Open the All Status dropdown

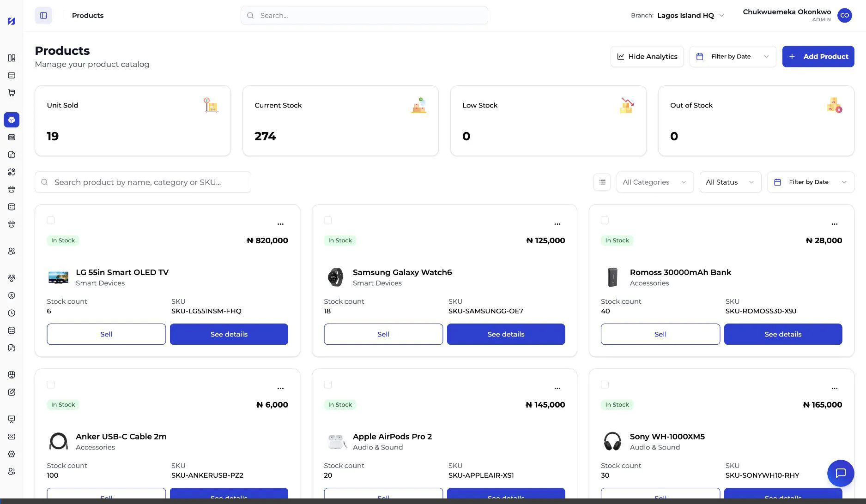(x=730, y=182)
